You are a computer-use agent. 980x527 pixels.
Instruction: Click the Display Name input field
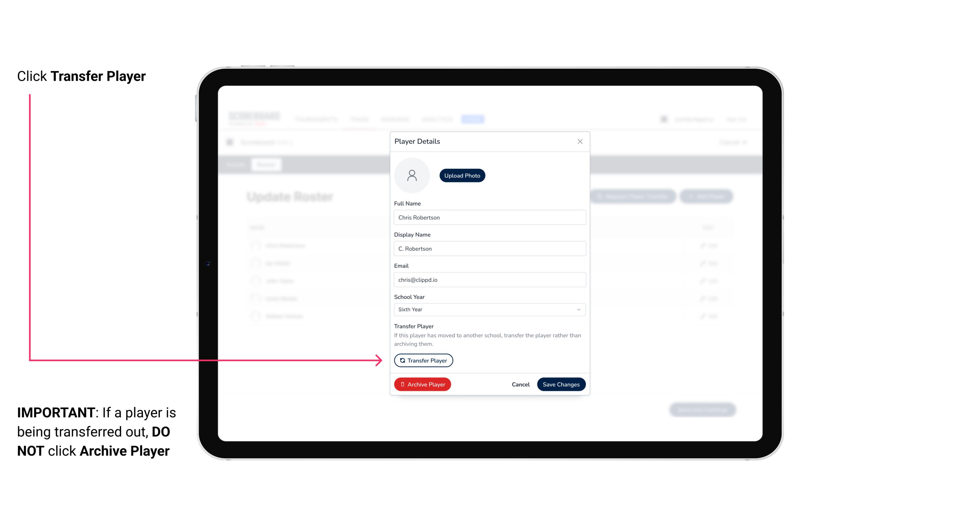click(489, 248)
